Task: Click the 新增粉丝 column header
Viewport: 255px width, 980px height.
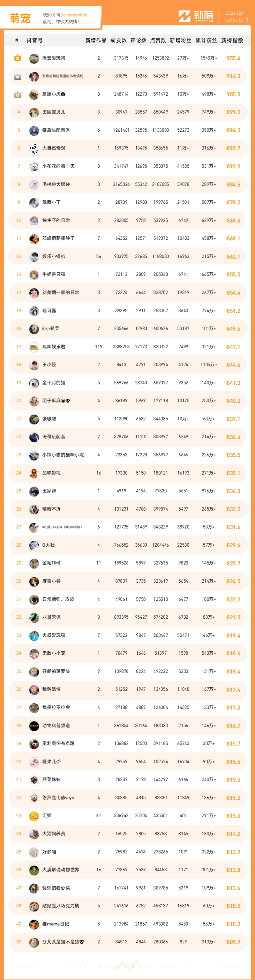Action: 181,40
